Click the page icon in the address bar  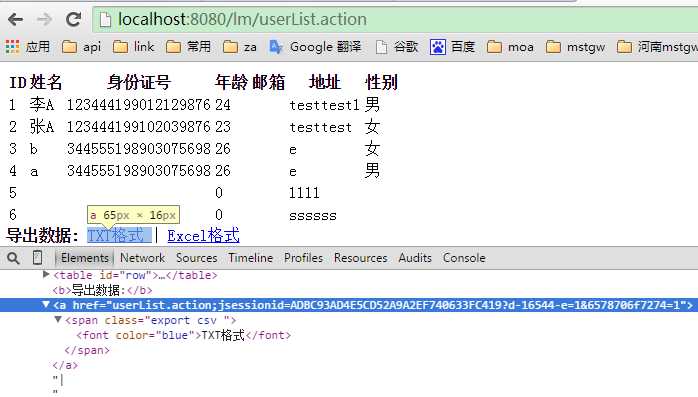tap(105, 20)
